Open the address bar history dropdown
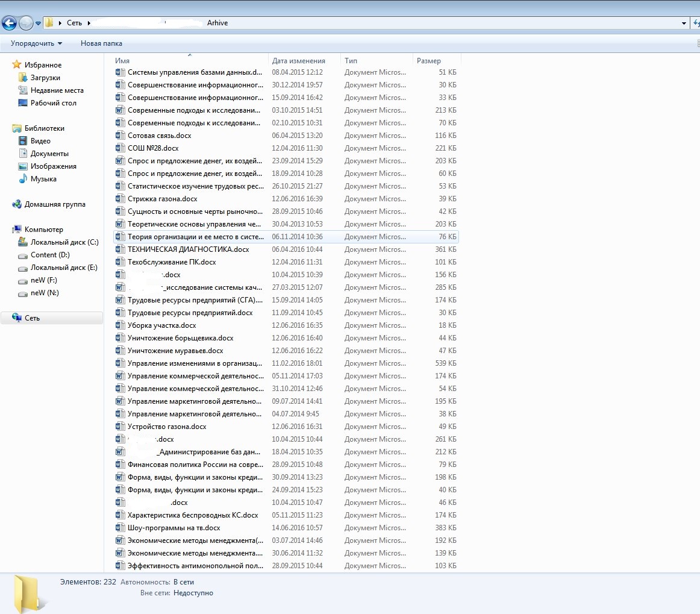 pos(684,23)
